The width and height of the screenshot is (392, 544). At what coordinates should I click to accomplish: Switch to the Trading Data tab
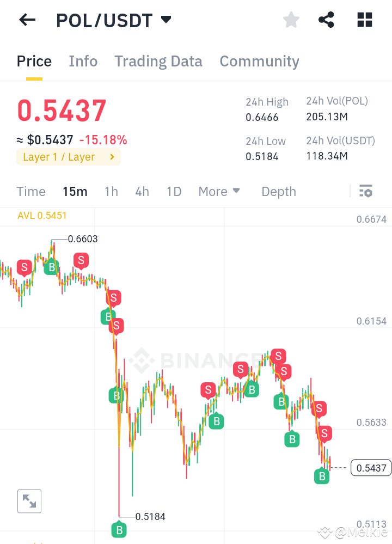158,61
